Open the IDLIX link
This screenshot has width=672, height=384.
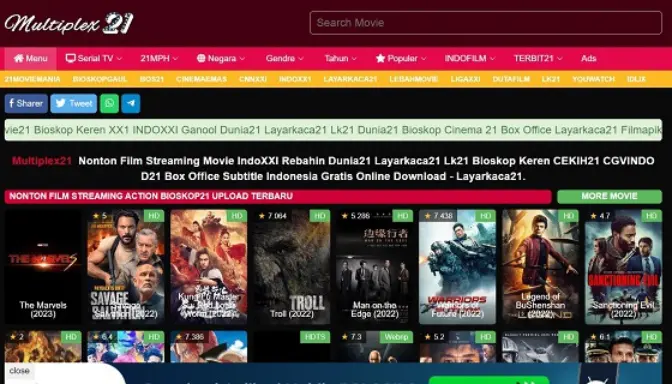636,79
